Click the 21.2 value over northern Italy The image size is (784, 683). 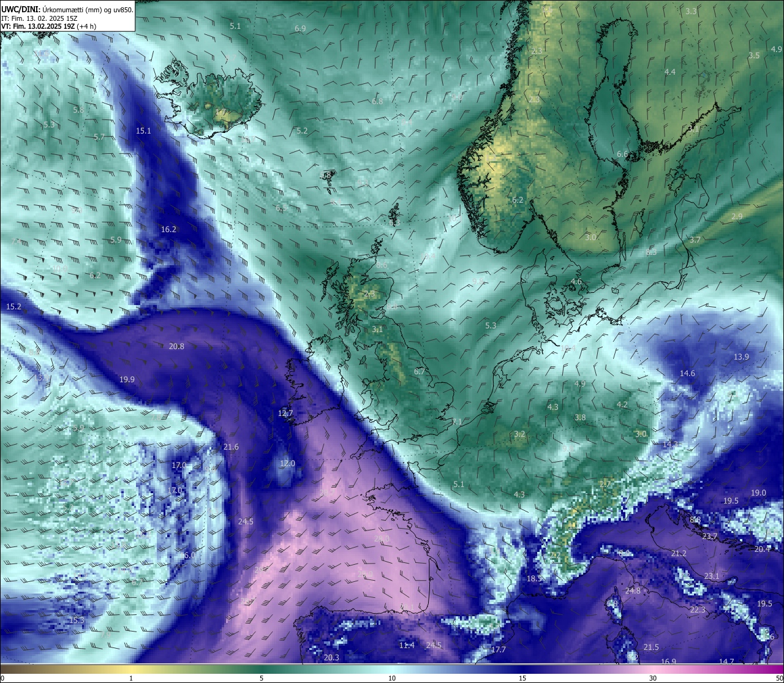679,553
